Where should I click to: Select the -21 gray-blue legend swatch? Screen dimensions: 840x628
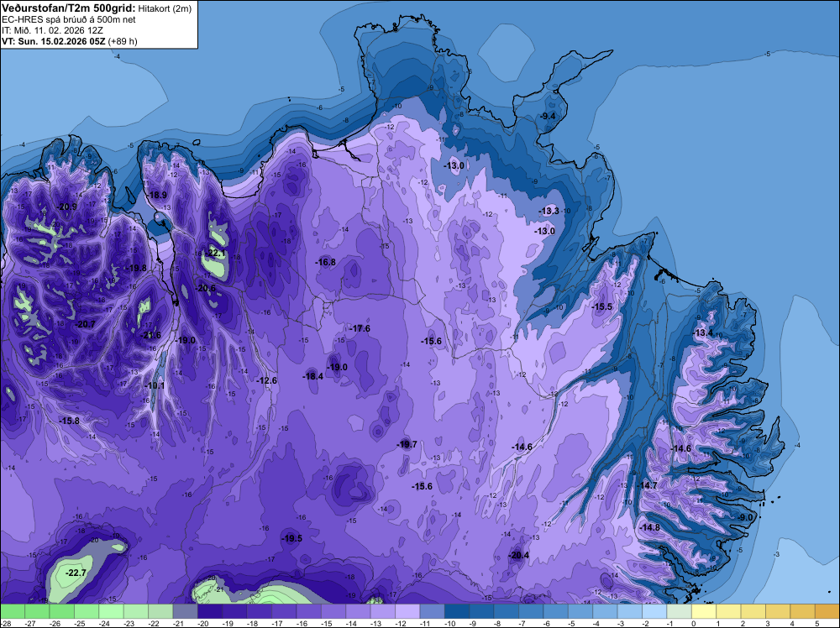pyautogui.click(x=186, y=611)
